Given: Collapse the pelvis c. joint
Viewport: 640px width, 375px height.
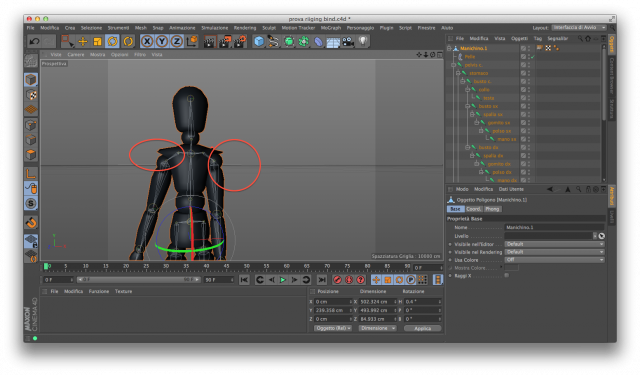Looking at the screenshot, I should pos(453,65).
